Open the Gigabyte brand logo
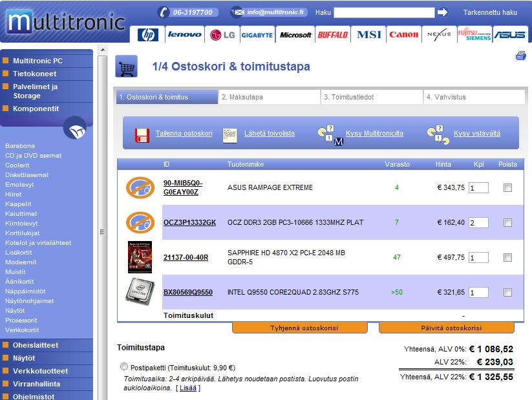This screenshot has width=532, height=400. point(257,35)
